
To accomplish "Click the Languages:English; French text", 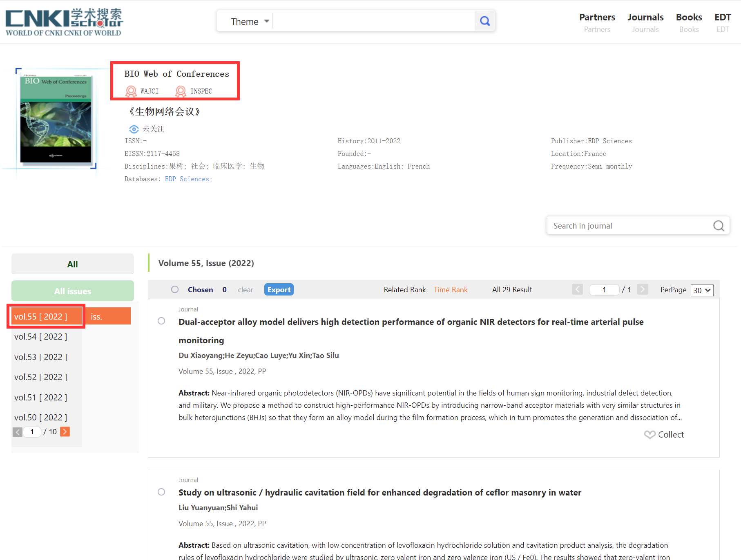I will coord(384,167).
